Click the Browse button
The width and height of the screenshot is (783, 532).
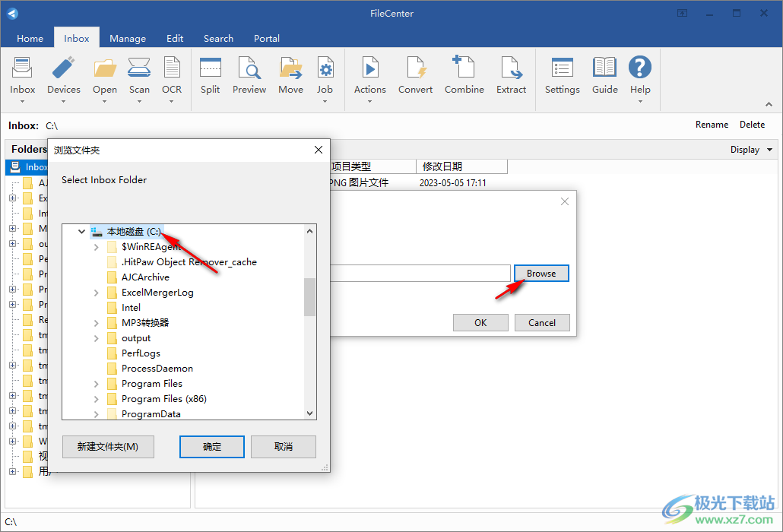[541, 274]
